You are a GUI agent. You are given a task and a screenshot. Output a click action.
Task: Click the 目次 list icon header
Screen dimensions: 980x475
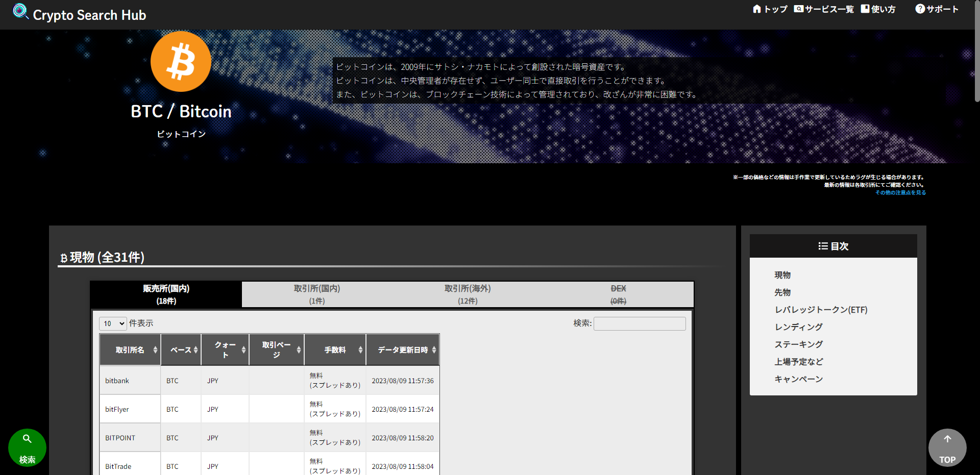tap(833, 246)
